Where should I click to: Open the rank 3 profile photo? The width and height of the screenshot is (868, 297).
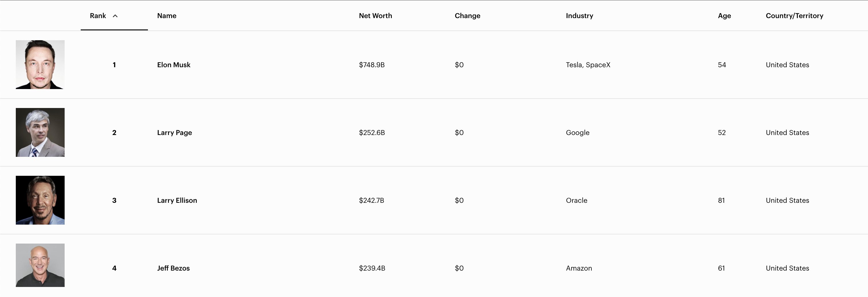pyautogui.click(x=40, y=200)
